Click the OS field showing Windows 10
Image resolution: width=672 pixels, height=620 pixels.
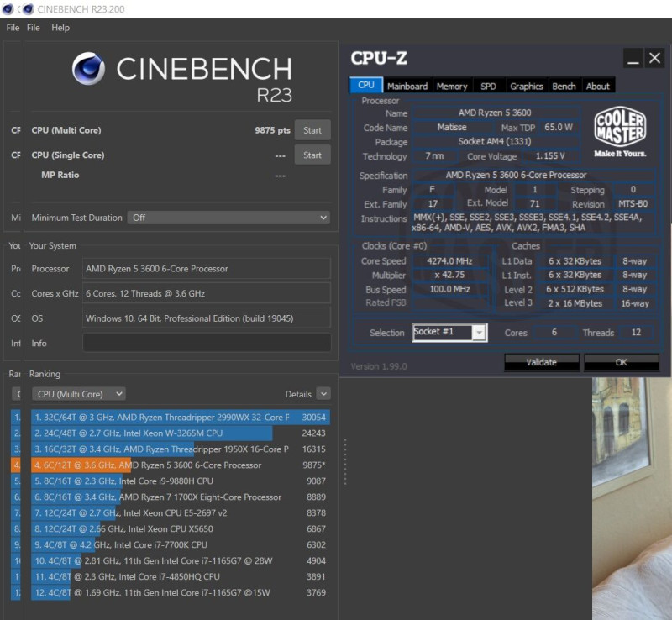(207, 318)
